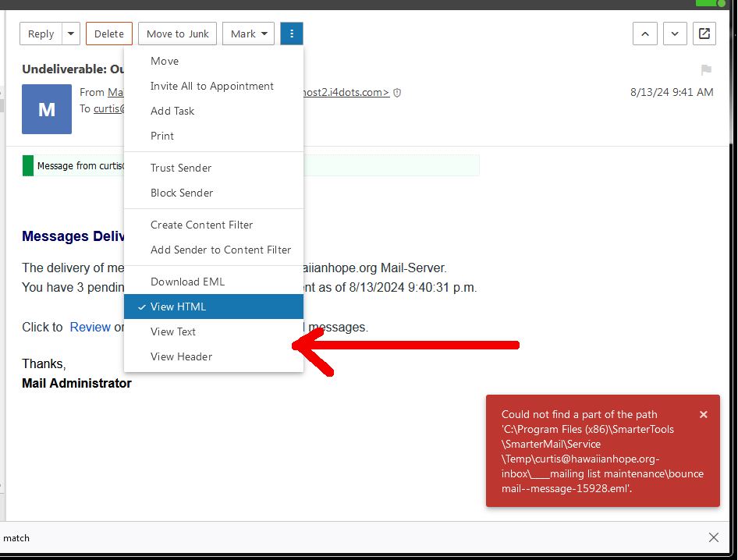This screenshot has width=738, height=560.
Task: Click the sender trust shield icon
Action: 397,93
